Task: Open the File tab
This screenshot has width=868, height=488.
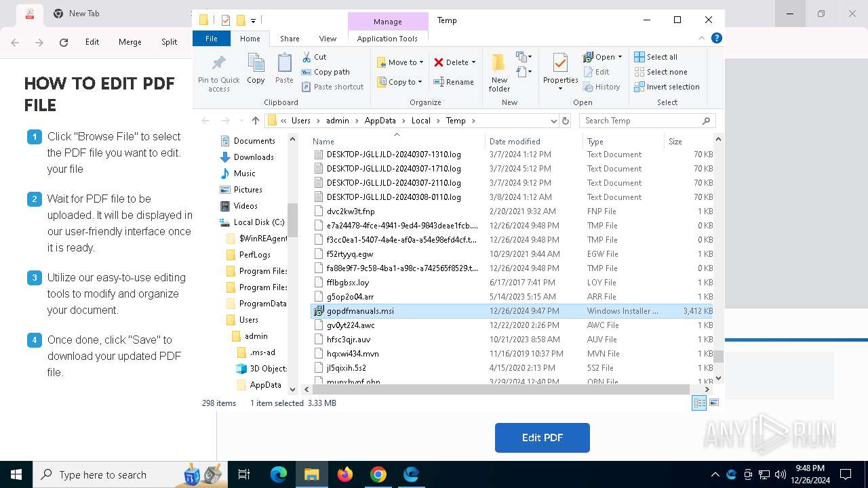Action: pyautogui.click(x=212, y=39)
